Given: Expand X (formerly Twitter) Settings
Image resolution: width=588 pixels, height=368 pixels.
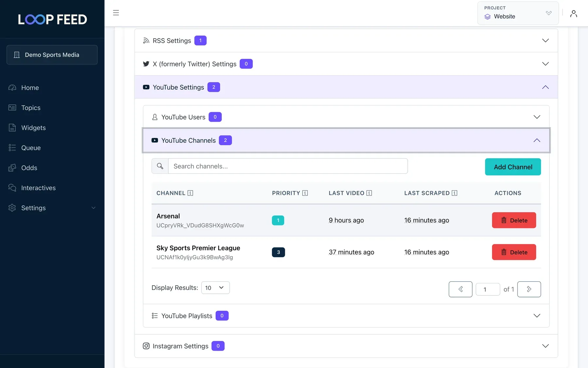Looking at the screenshot, I should [x=346, y=64].
